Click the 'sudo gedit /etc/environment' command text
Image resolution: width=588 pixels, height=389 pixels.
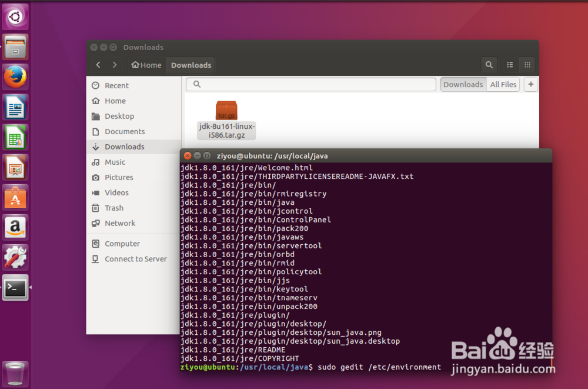click(379, 367)
